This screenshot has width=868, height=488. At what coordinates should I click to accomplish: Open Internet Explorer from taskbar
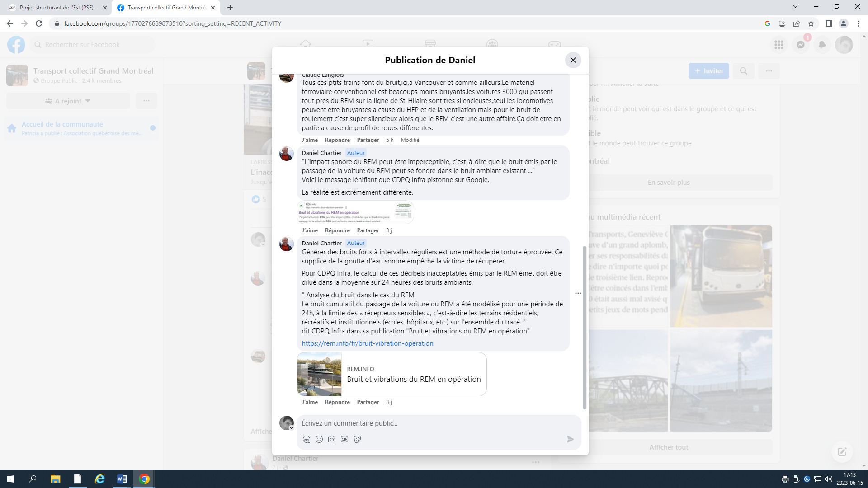click(99, 479)
